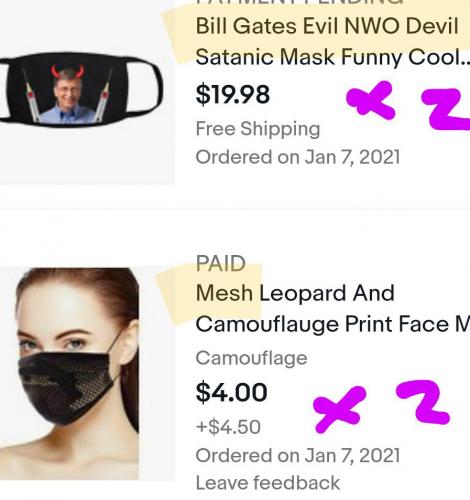
Task: Click the purple X mark beside $4.00
Action: pyautogui.click(x=339, y=408)
